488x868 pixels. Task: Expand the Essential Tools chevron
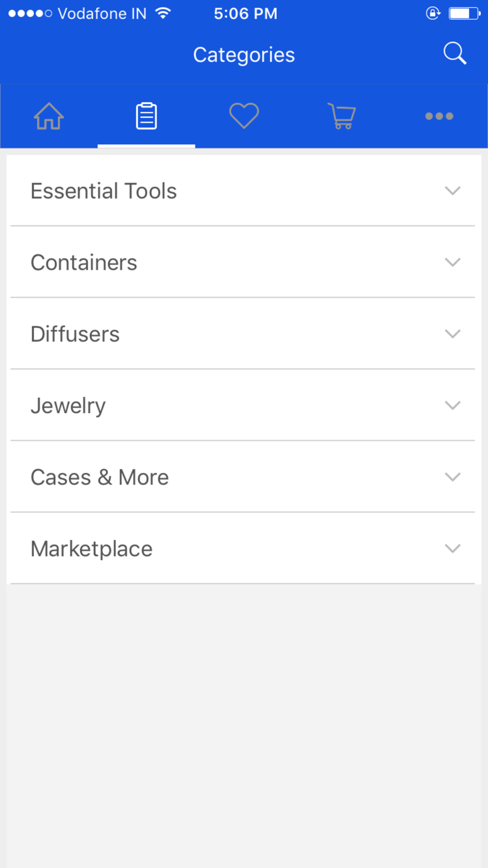453,190
